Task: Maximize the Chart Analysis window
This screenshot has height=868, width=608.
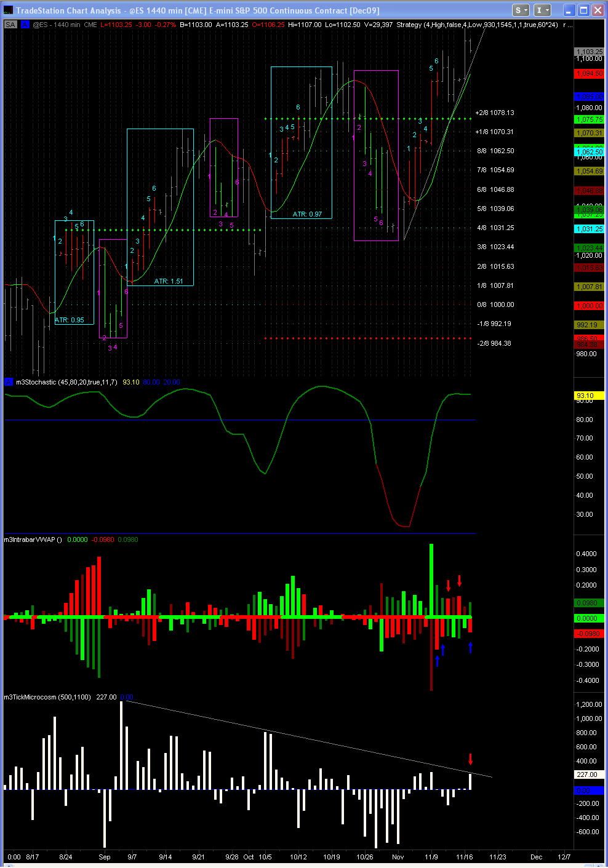Action: point(583,10)
